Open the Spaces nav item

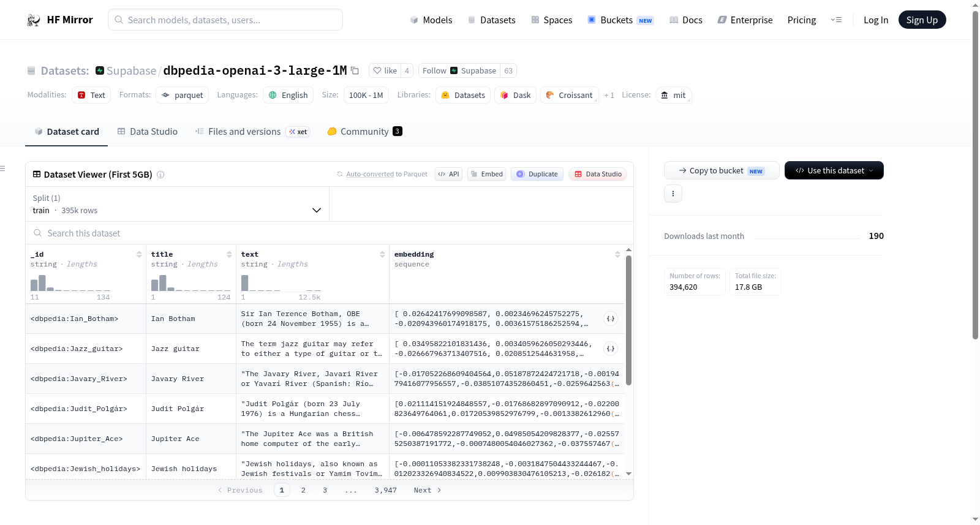551,20
